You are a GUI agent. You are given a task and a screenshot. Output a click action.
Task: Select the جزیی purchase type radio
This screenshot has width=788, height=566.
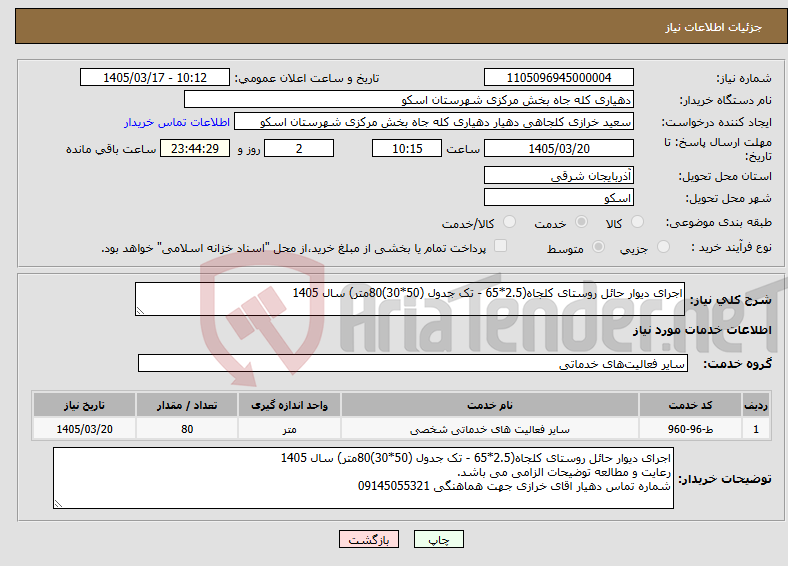tap(663, 246)
